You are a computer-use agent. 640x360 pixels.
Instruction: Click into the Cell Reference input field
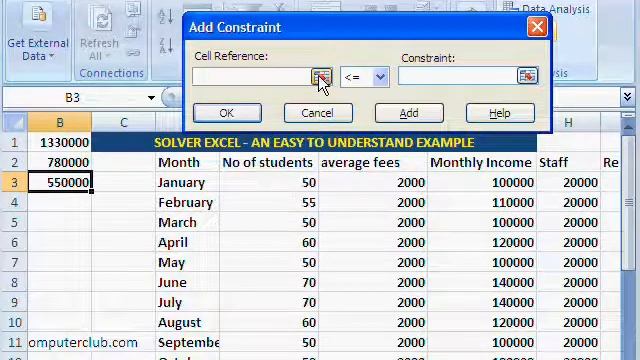pyautogui.click(x=251, y=77)
